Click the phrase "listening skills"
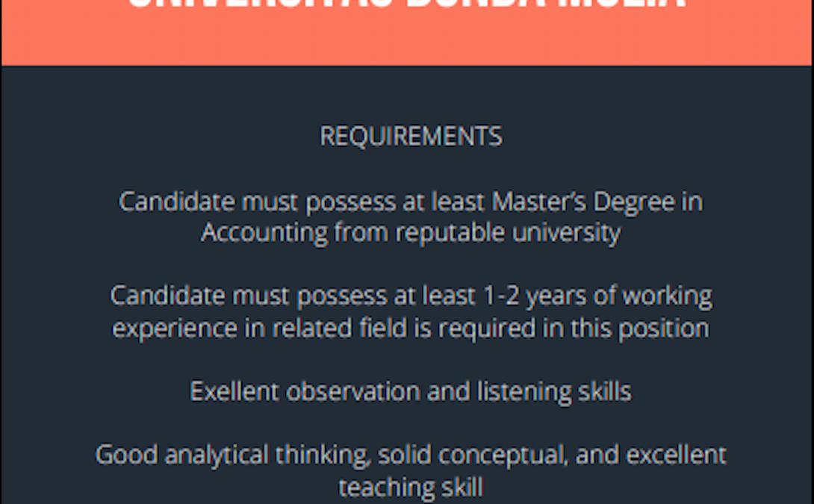 554,391
